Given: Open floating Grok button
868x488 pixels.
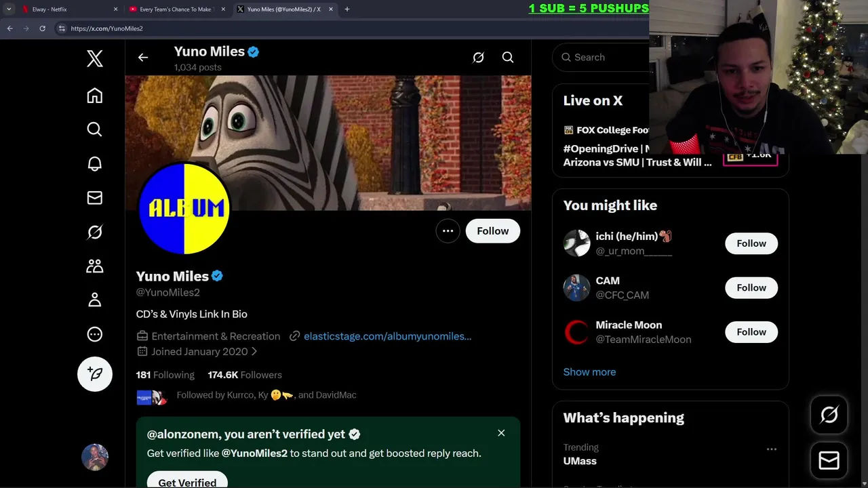Looking at the screenshot, I should [829, 415].
